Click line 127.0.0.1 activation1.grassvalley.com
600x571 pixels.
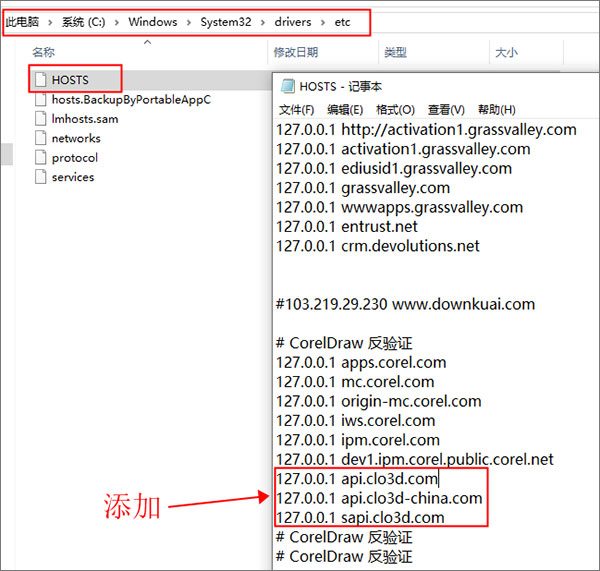403,149
